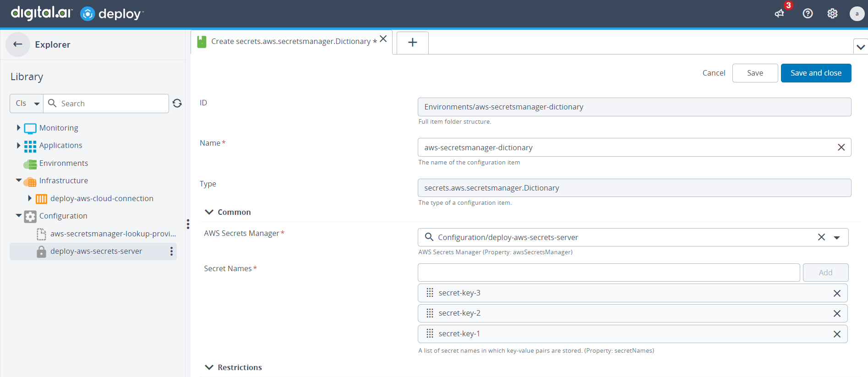This screenshot has height=377, width=868.
Task: Click the Save and close button
Action: pos(815,73)
